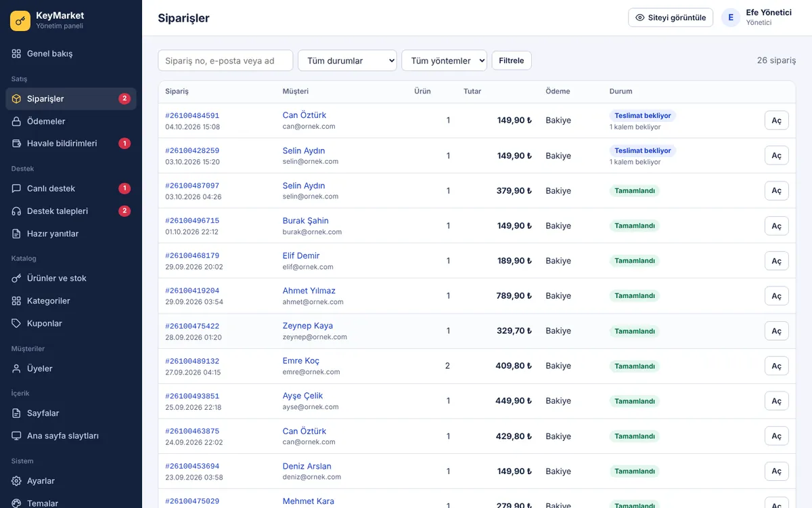
Task: Open customer link Elif Demir
Action: tap(301, 256)
